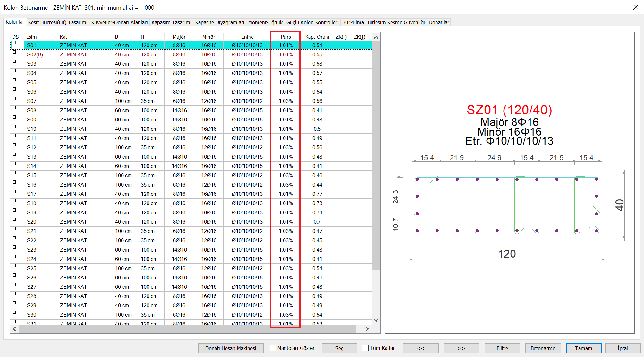Open the Filtre button
Image resolution: width=644 pixels, height=357 pixels.
click(502, 348)
